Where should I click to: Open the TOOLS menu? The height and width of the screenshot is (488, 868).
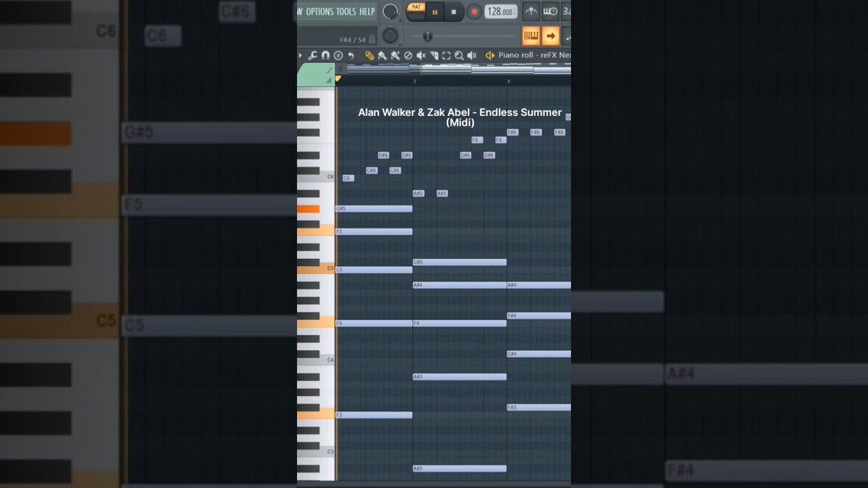[347, 12]
